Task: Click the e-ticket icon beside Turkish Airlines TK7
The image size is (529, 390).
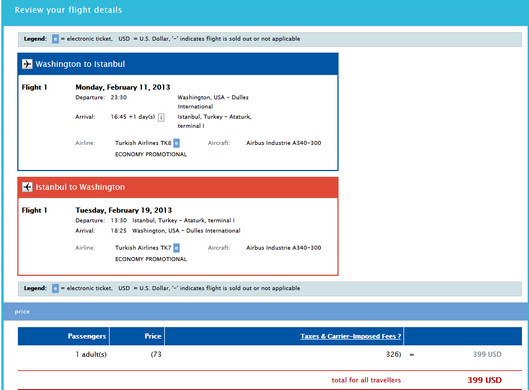Action: [x=176, y=248]
